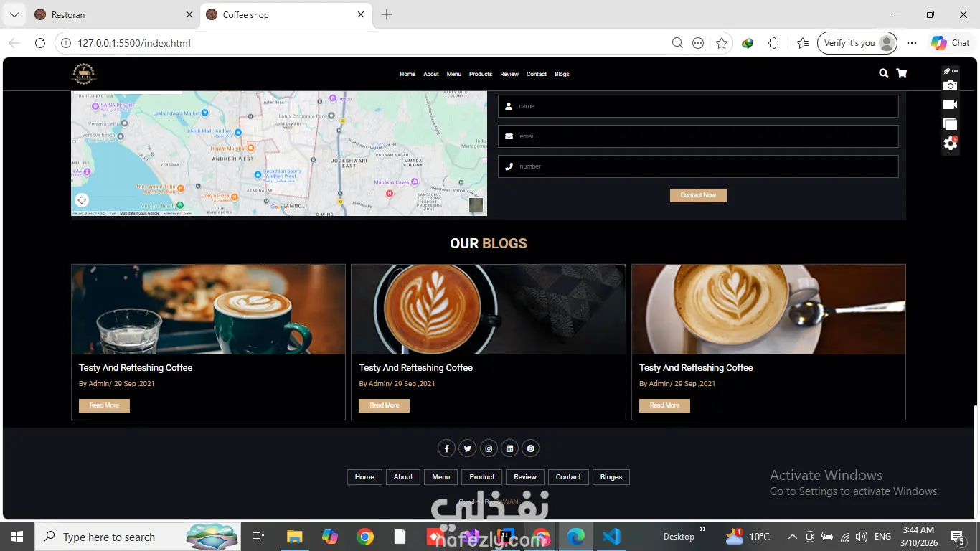
Task: Open Blogs in the top navigation
Action: (562, 74)
